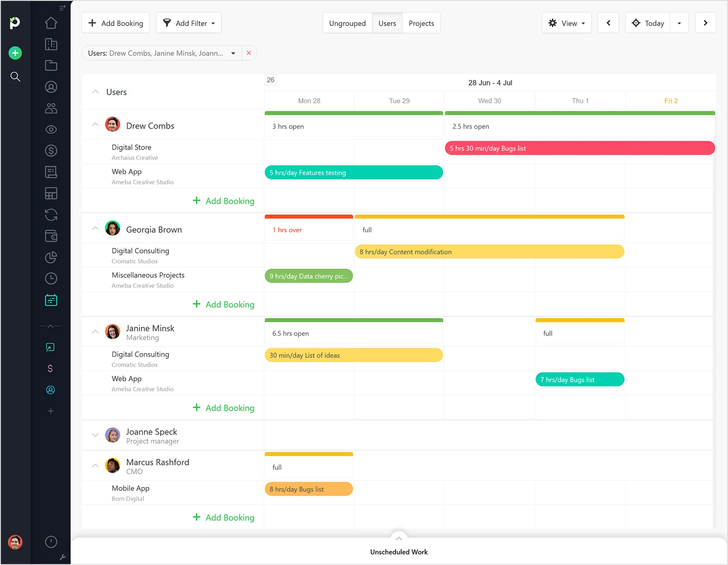Select the Ungrouped tab
The width and height of the screenshot is (728, 565).
(347, 23)
